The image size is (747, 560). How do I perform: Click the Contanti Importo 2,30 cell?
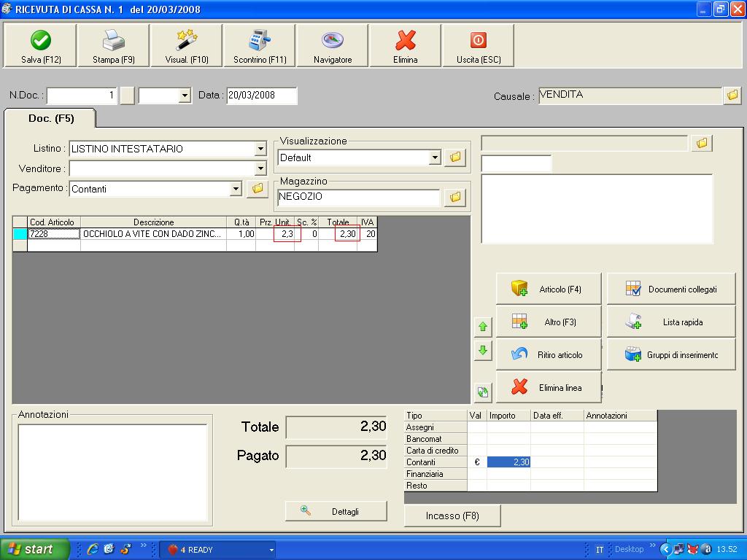(508, 462)
